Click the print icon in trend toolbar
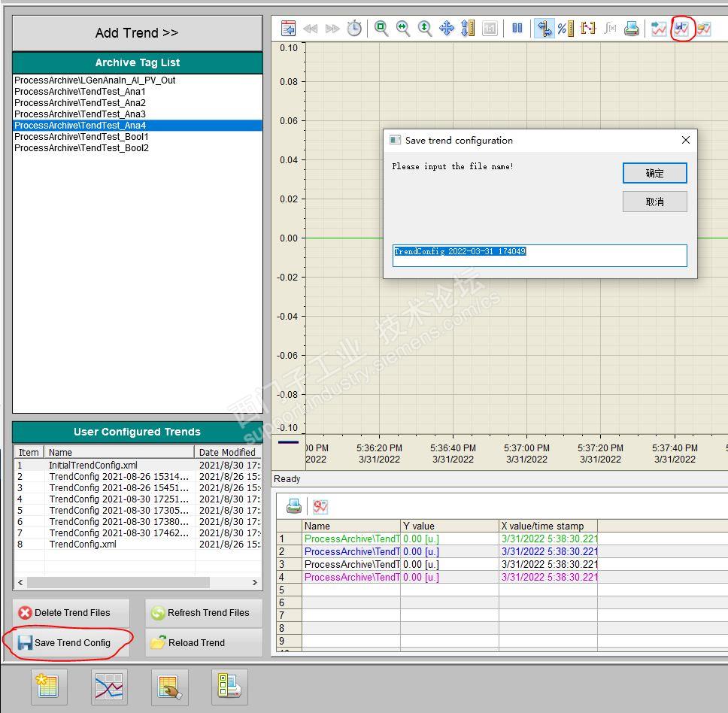 632,29
